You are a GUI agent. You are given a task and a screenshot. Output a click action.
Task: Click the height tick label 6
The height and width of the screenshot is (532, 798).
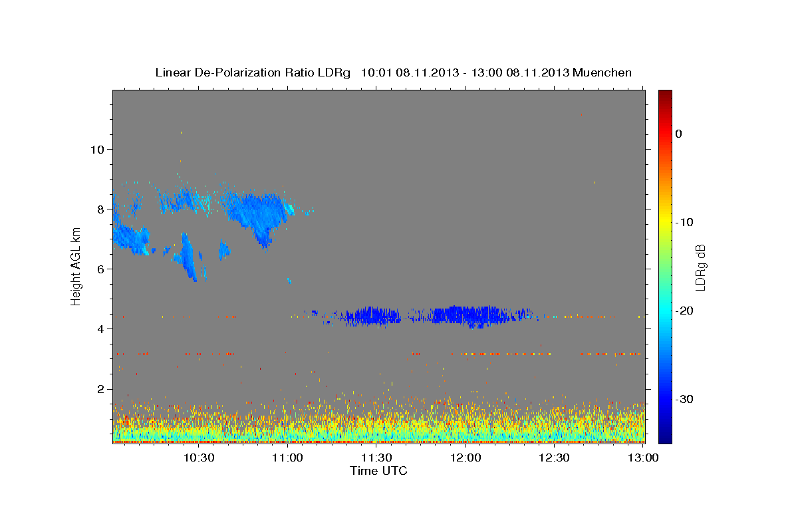[x=101, y=269]
